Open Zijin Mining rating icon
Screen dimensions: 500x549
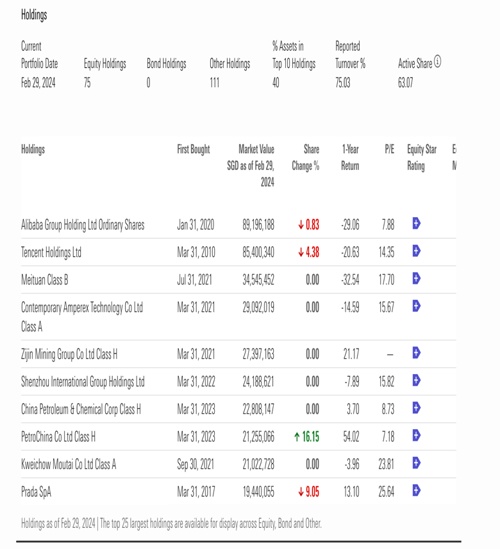point(416,353)
